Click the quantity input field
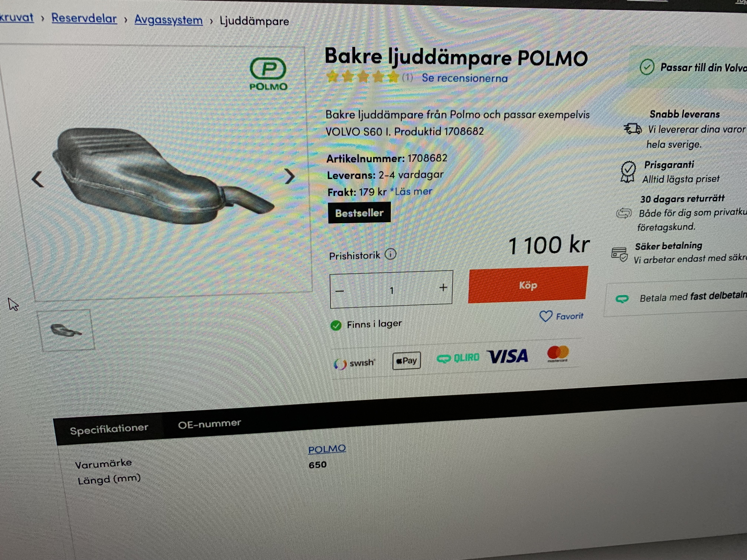747x560 pixels. coord(391,290)
